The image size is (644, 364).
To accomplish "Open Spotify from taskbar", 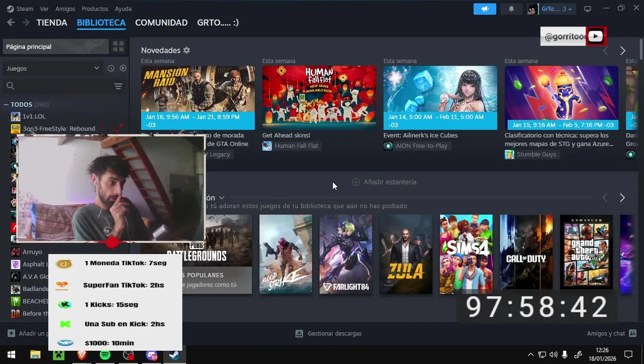I will click(x=105, y=355).
